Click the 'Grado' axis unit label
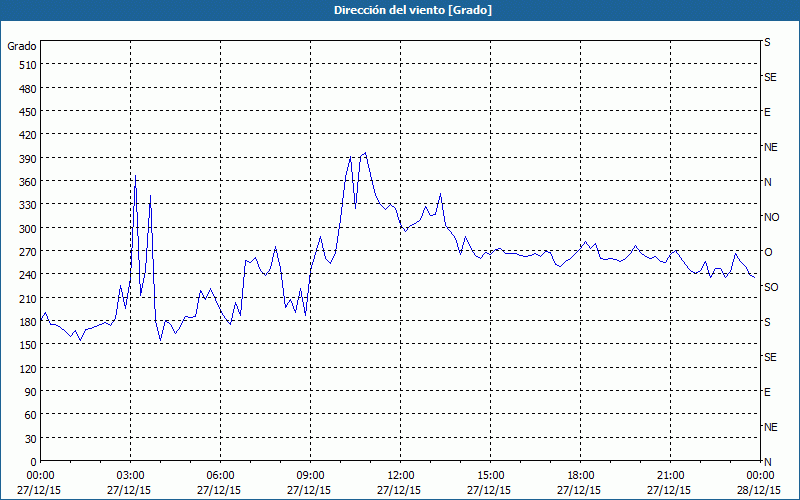 (22, 46)
